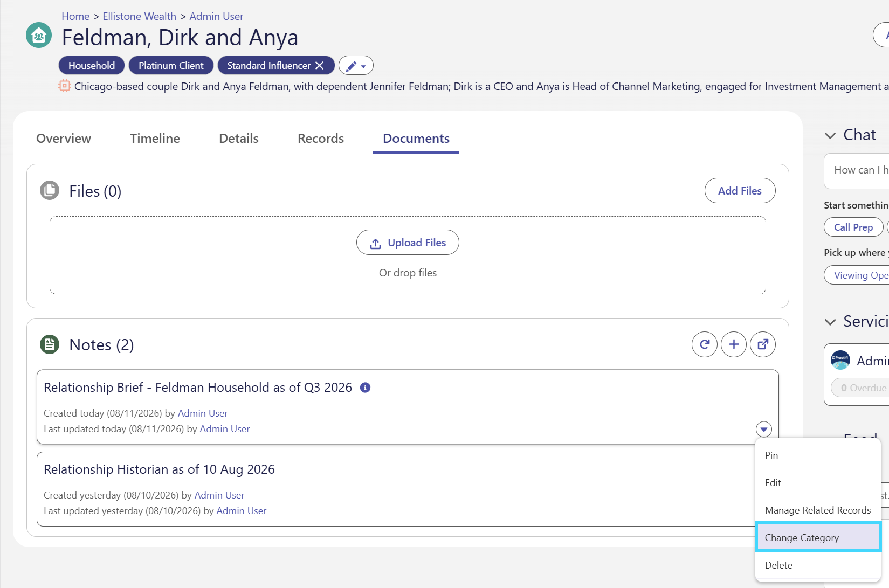This screenshot has height=588, width=889.
Task: Click the Upload Files button
Action: coord(408,243)
